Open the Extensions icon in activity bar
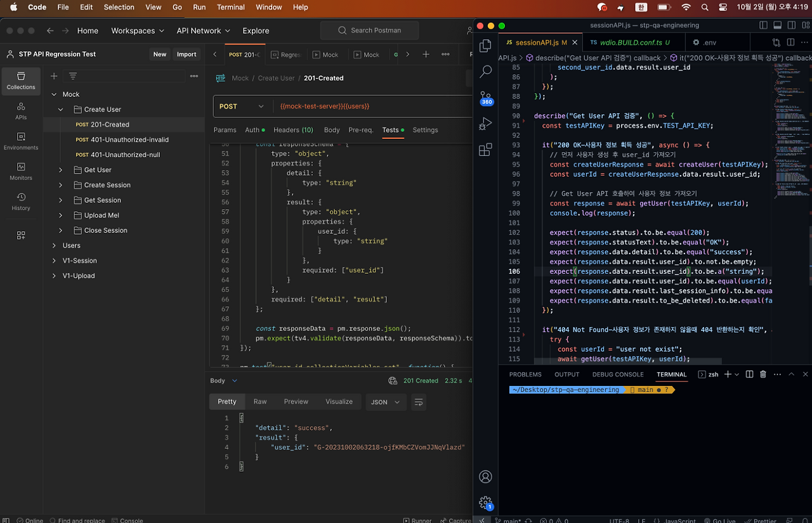Image resolution: width=812 pixels, height=523 pixels. [485, 150]
